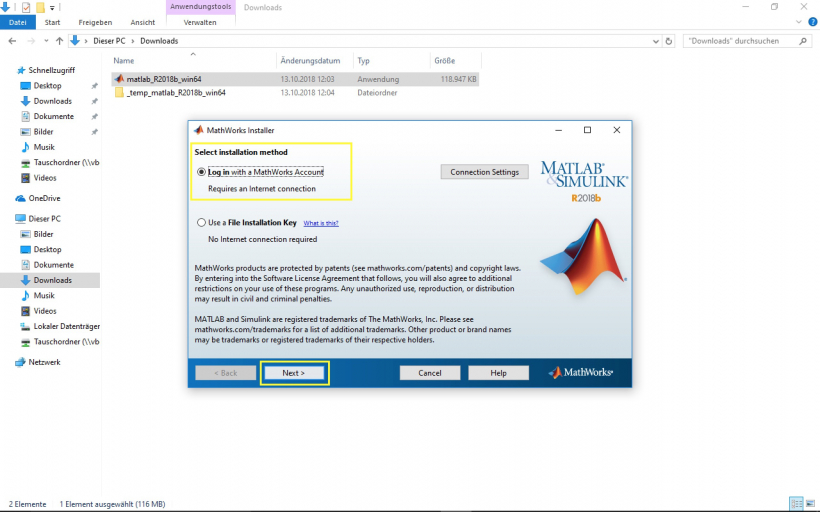Viewport: 820px width, 512px height.
Task: Open Musik under Dieser PC
Action: click(44, 295)
